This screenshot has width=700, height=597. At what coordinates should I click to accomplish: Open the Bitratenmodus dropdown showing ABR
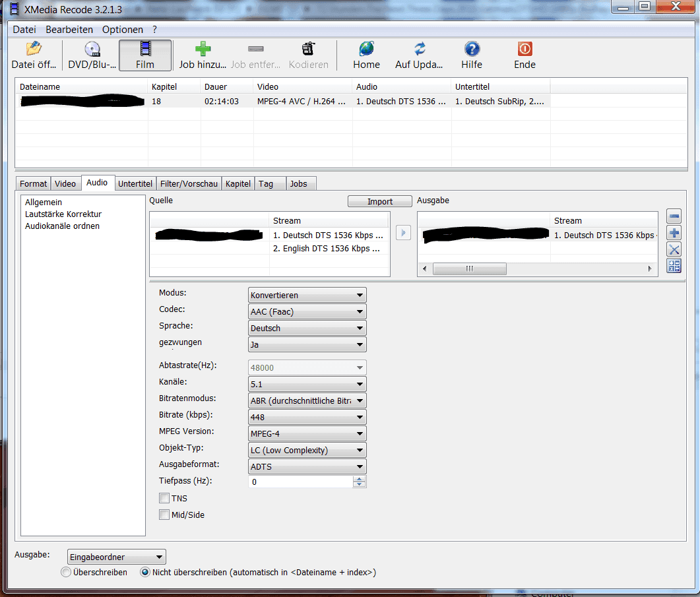tap(307, 400)
